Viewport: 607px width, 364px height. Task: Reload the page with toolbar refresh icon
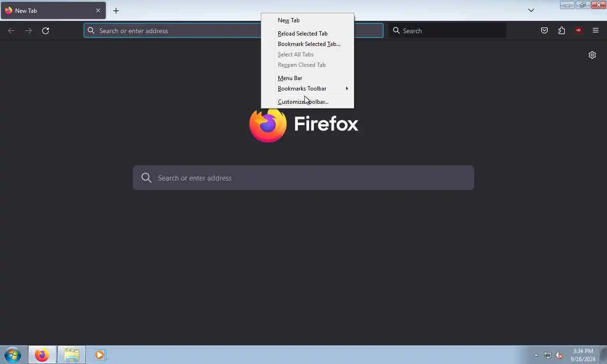pyautogui.click(x=46, y=31)
